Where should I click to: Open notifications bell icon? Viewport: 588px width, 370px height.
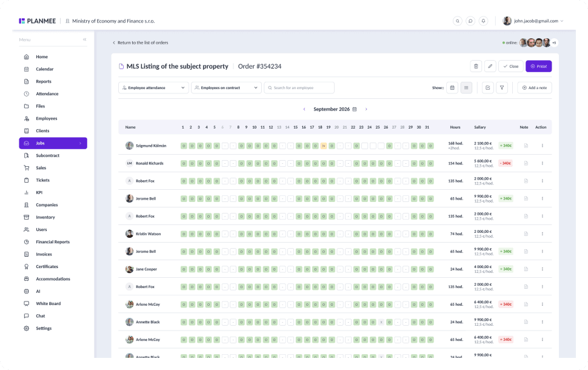pos(483,21)
